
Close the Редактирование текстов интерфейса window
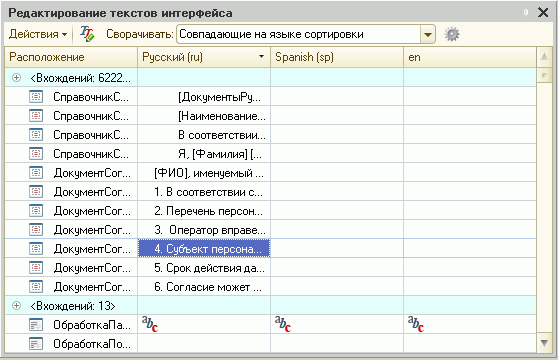pyautogui.click(x=543, y=13)
